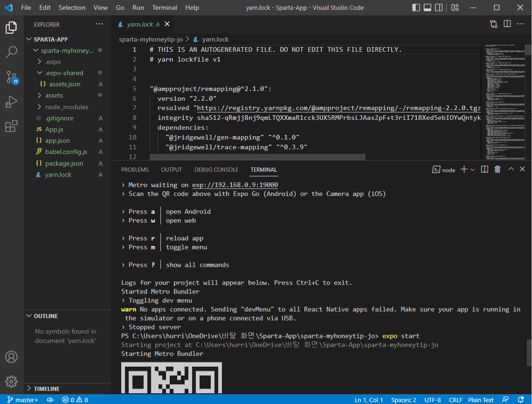532x404 pixels.
Task: Open the terminal launch profile dropdown arrow
Action: (x=472, y=169)
